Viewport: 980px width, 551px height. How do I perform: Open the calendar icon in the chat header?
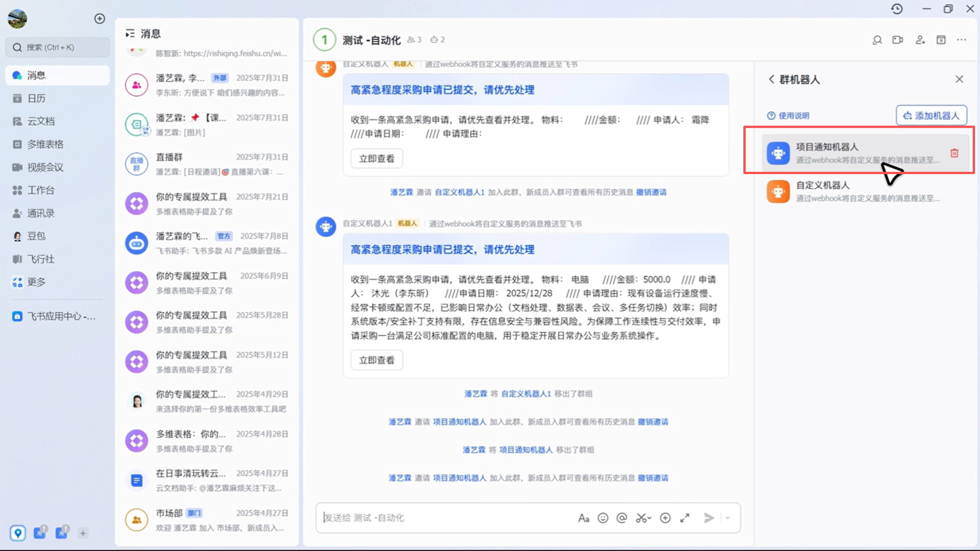pos(941,40)
